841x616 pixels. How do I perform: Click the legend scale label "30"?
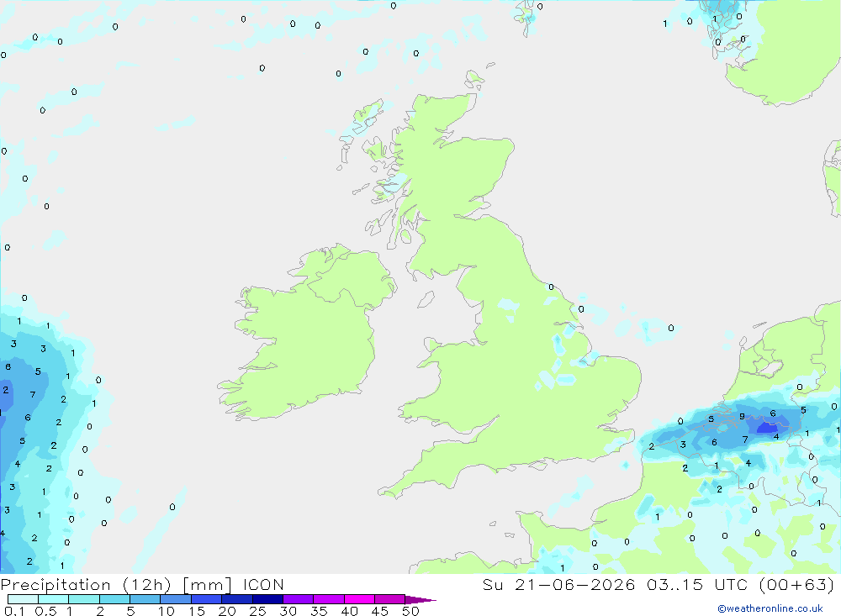click(288, 611)
